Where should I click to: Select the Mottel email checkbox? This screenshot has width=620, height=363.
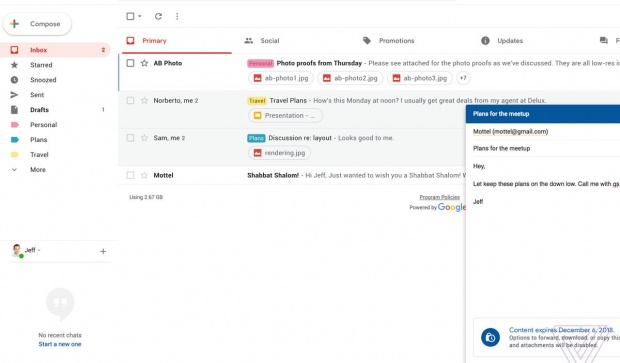click(130, 175)
